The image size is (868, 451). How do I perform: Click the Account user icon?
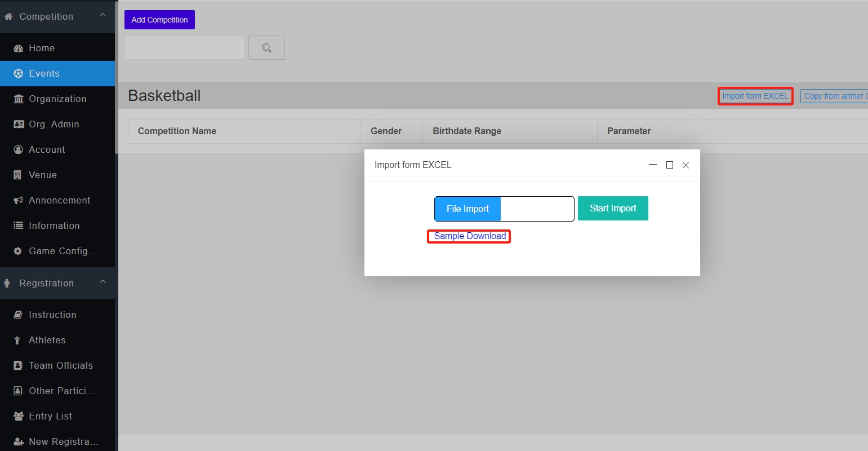pos(18,150)
